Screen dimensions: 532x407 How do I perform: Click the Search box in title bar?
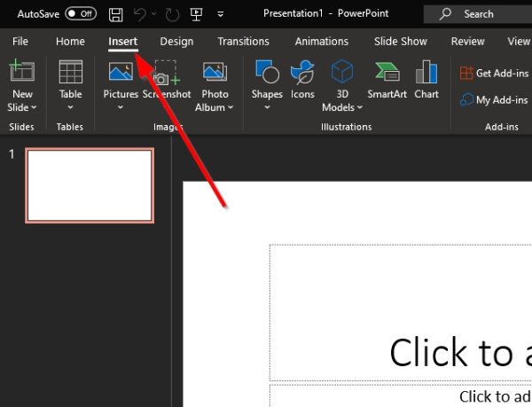(x=478, y=14)
